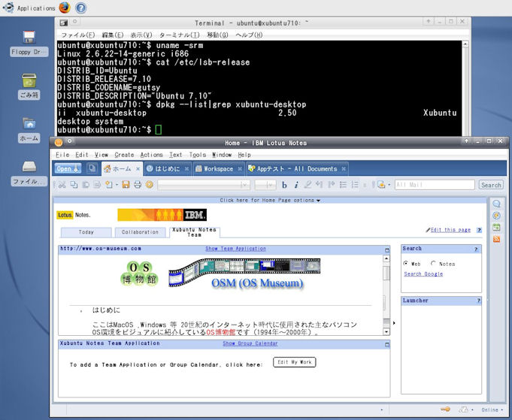Select the Notes radio button in Search panel

point(433,263)
